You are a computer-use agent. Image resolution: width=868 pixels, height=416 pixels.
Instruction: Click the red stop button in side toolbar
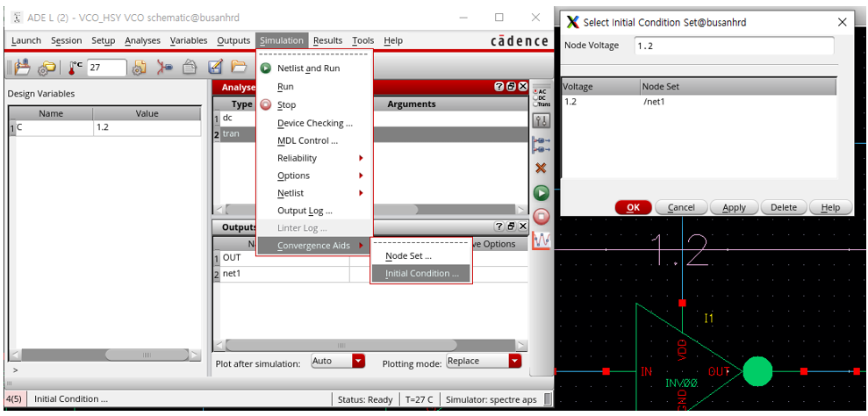(541, 217)
